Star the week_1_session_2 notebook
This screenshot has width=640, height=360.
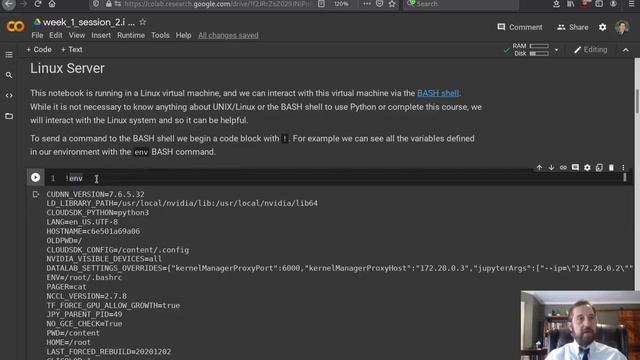(142, 22)
